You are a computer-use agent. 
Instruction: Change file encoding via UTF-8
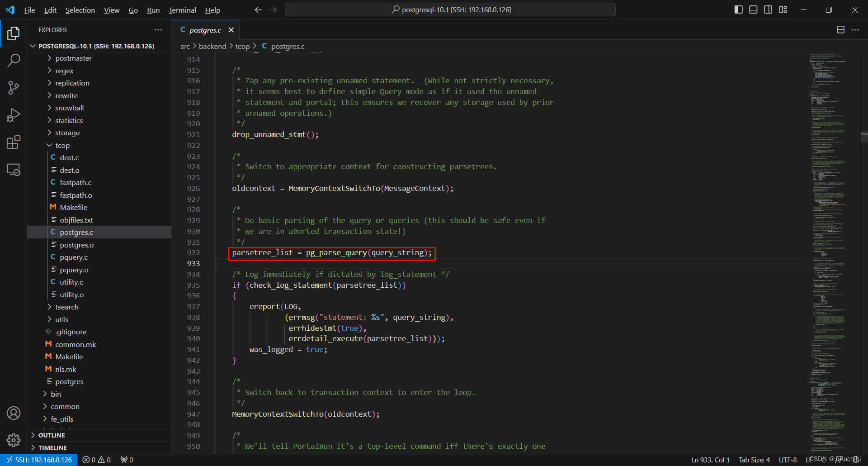788,460
